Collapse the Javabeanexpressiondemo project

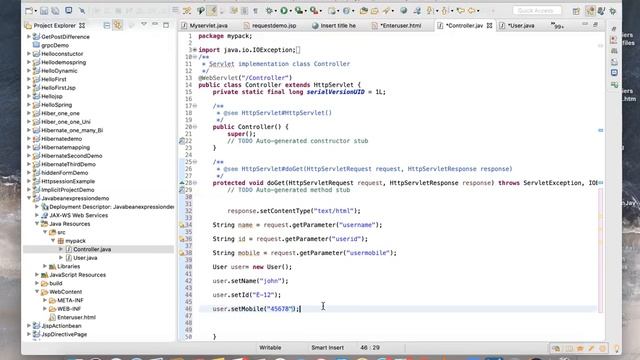(29, 198)
